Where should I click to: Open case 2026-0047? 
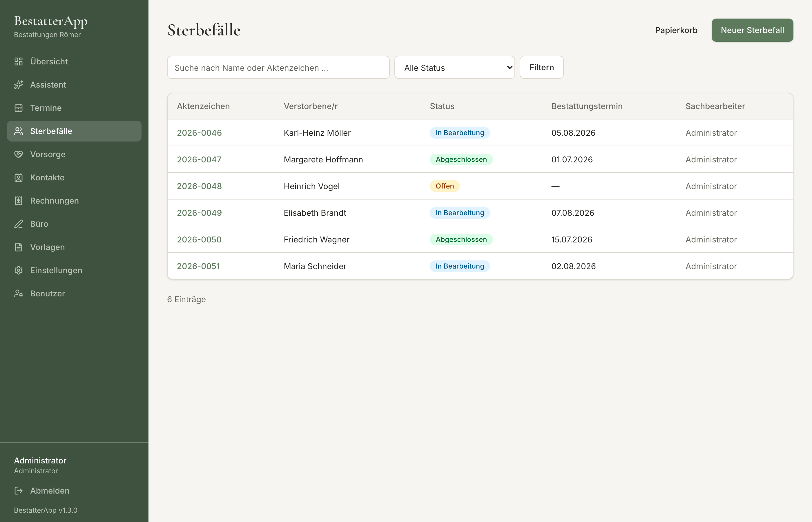[199, 159]
